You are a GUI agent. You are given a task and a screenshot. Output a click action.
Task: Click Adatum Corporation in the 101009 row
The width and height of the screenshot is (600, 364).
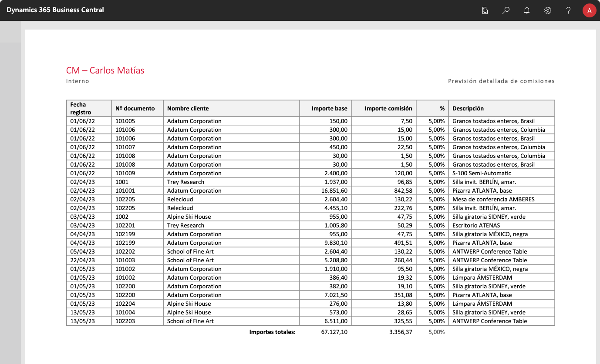(x=194, y=173)
